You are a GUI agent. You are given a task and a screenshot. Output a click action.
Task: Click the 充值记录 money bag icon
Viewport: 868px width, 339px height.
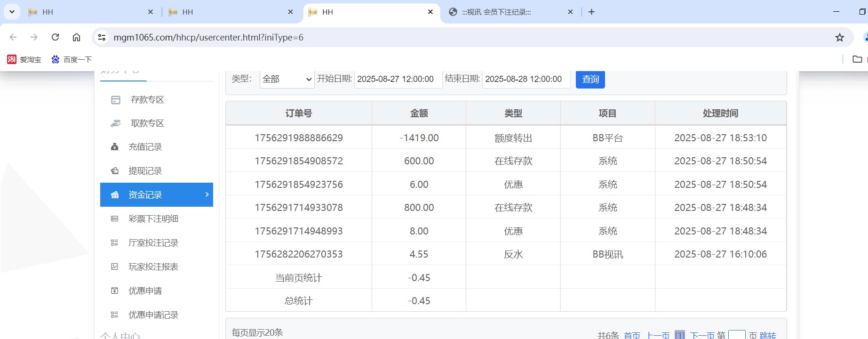point(114,147)
